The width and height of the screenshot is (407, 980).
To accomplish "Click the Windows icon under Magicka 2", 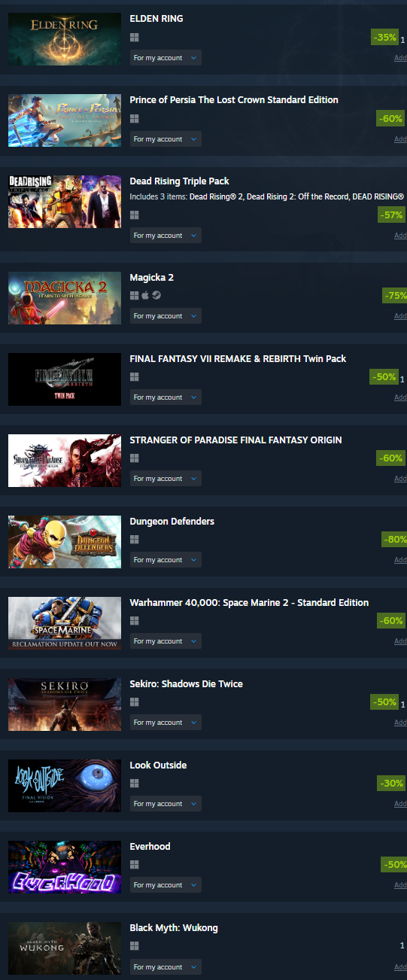I will pos(135,296).
